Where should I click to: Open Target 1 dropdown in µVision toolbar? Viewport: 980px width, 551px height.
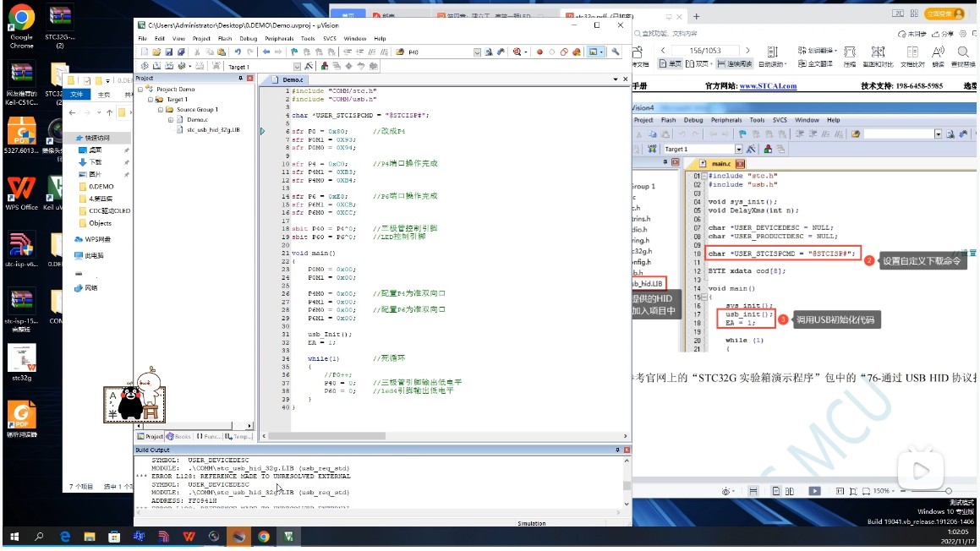pos(297,67)
